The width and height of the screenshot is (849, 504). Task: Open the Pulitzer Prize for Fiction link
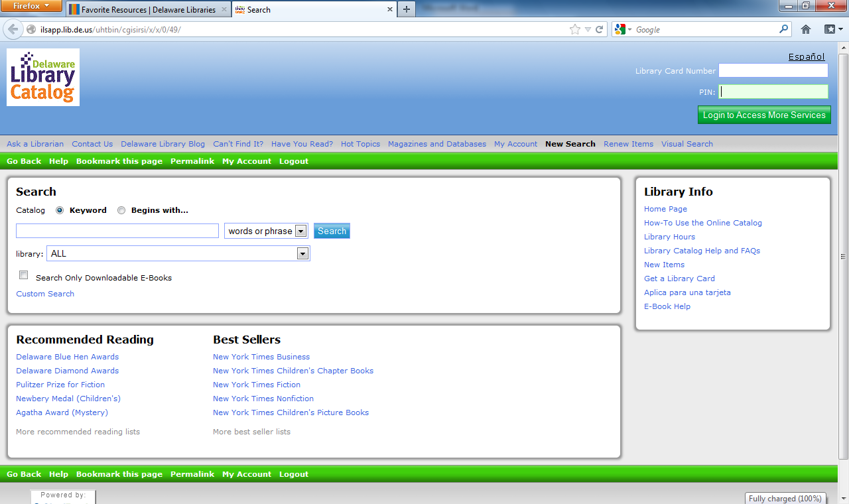point(60,385)
